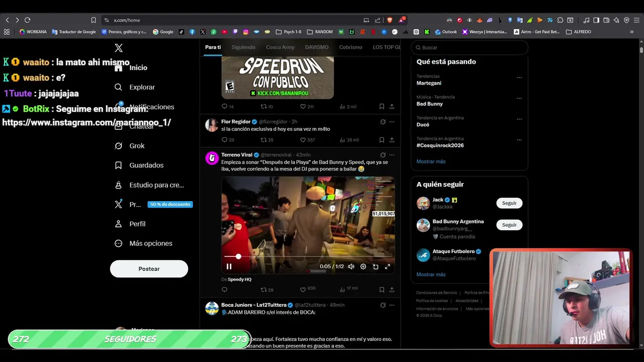Toggle picture-in-picture on the video
Screen dimensions: 644x362
click(x=375, y=266)
